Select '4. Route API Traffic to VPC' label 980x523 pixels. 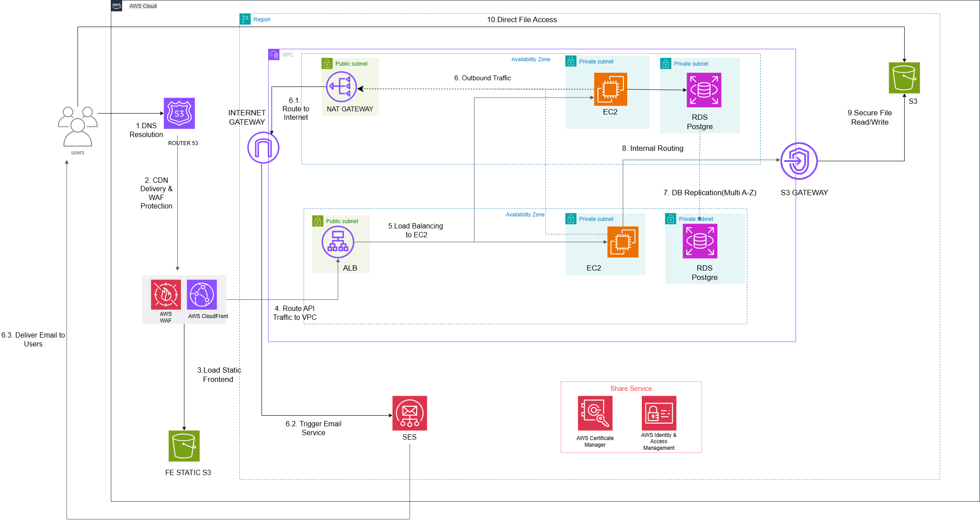[295, 313]
